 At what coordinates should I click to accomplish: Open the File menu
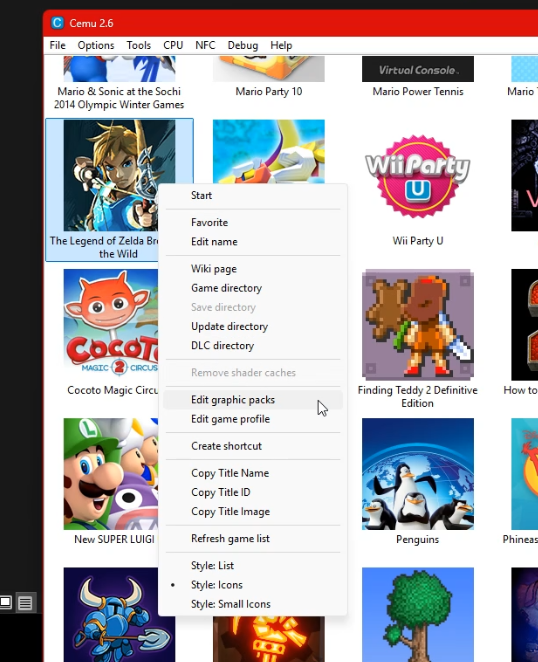pos(57,45)
